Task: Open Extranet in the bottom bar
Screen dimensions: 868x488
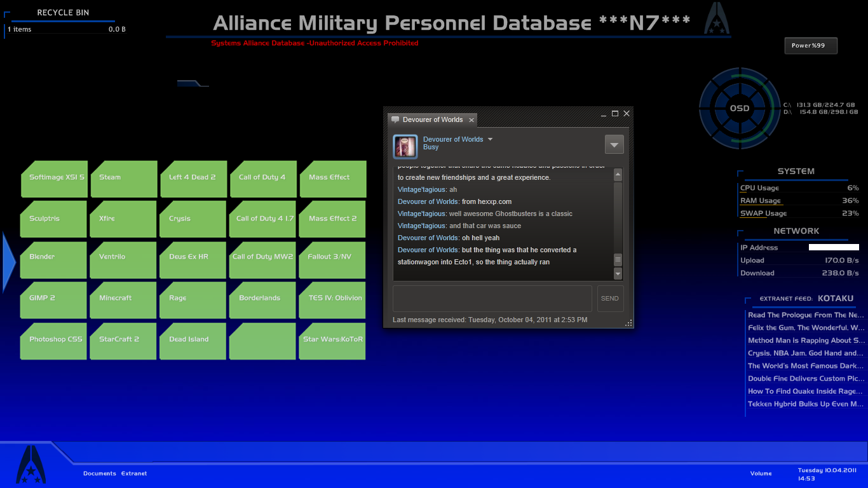Action: (134, 473)
